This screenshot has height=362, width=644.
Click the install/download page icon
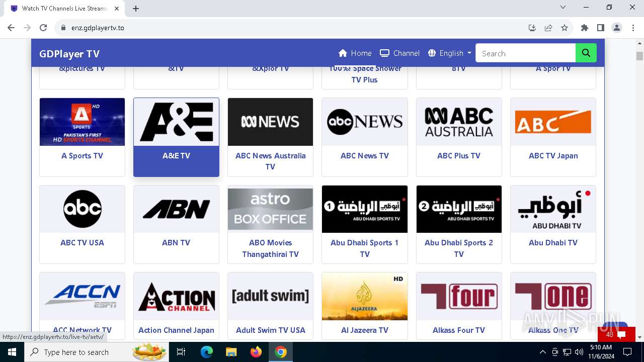532,28
